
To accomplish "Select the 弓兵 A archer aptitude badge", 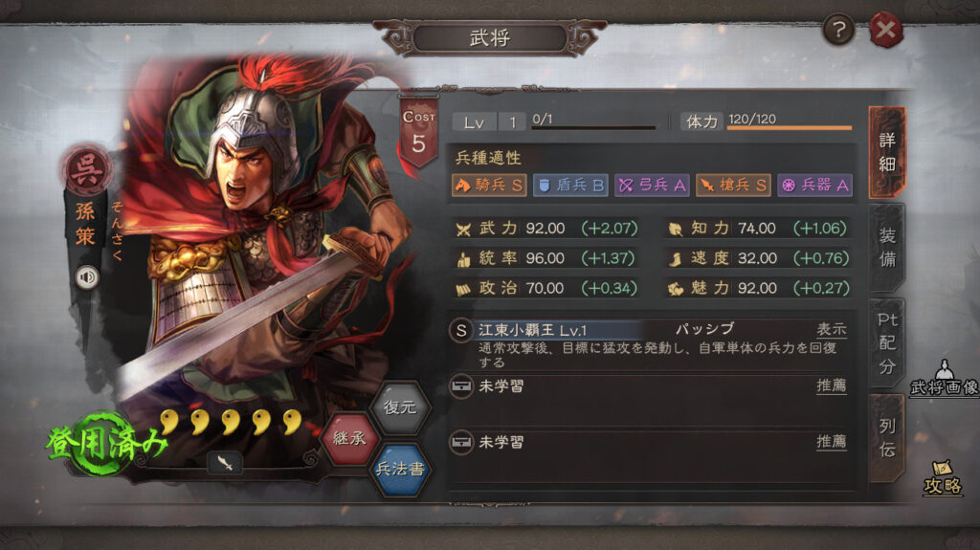I will (x=651, y=185).
